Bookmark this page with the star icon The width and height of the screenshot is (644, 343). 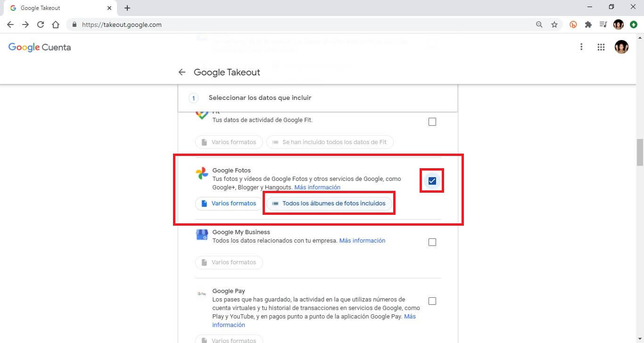click(554, 24)
